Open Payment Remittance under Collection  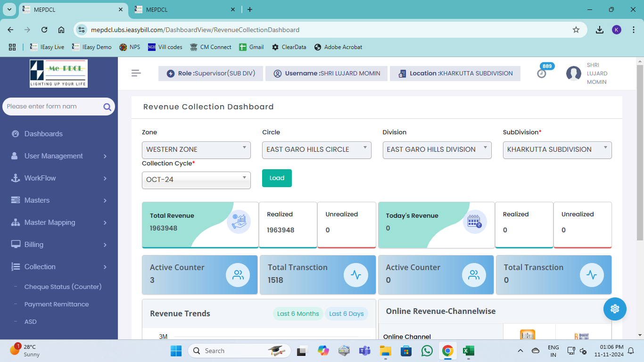57,304
